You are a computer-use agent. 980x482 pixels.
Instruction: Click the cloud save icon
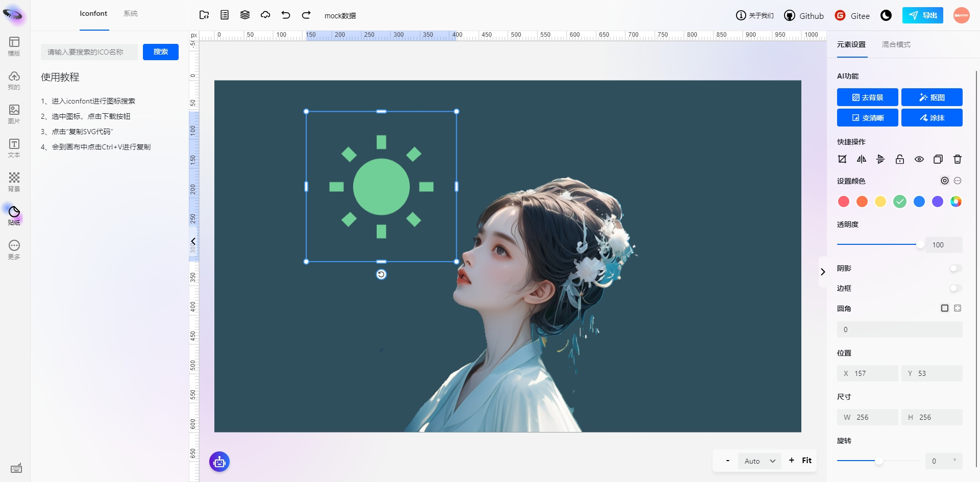(x=265, y=15)
